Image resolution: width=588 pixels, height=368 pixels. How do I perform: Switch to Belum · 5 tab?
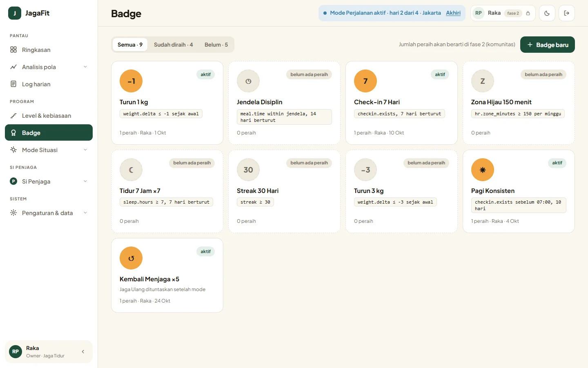coord(216,45)
